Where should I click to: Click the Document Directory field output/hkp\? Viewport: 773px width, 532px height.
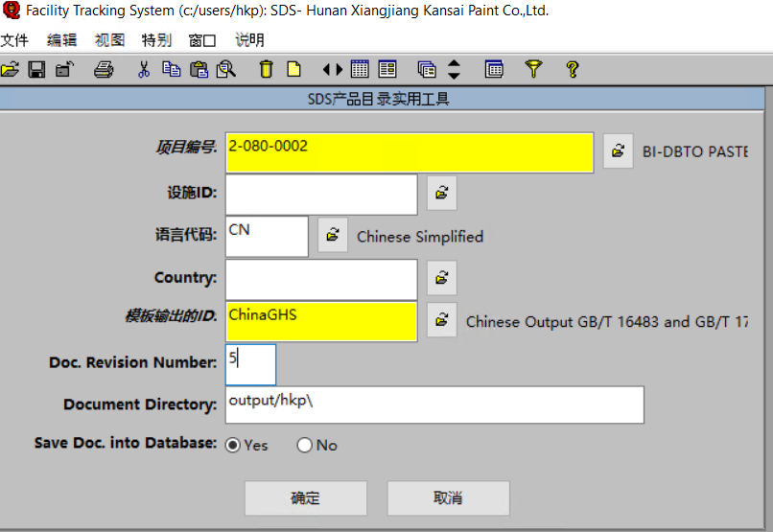click(434, 405)
